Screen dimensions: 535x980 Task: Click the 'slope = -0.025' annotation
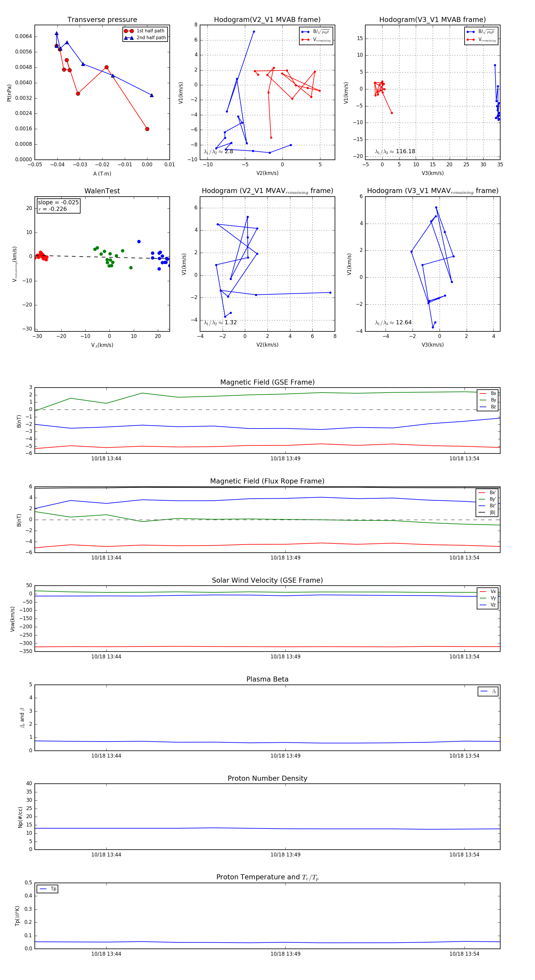click(x=58, y=203)
